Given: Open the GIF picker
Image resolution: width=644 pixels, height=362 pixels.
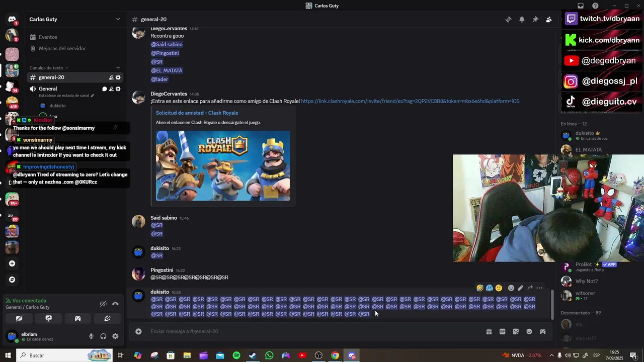Looking at the screenshot, I should pos(502,331).
